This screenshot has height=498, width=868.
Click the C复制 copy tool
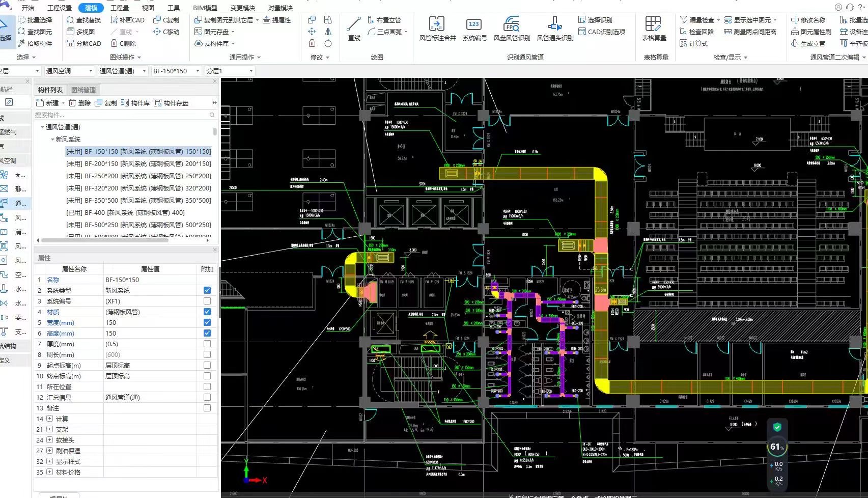tap(166, 20)
